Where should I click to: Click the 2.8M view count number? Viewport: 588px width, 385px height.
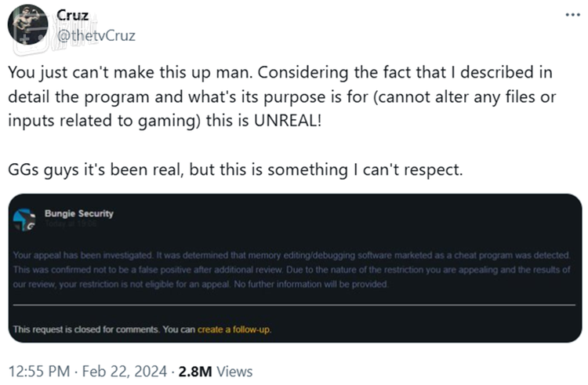[x=194, y=370]
